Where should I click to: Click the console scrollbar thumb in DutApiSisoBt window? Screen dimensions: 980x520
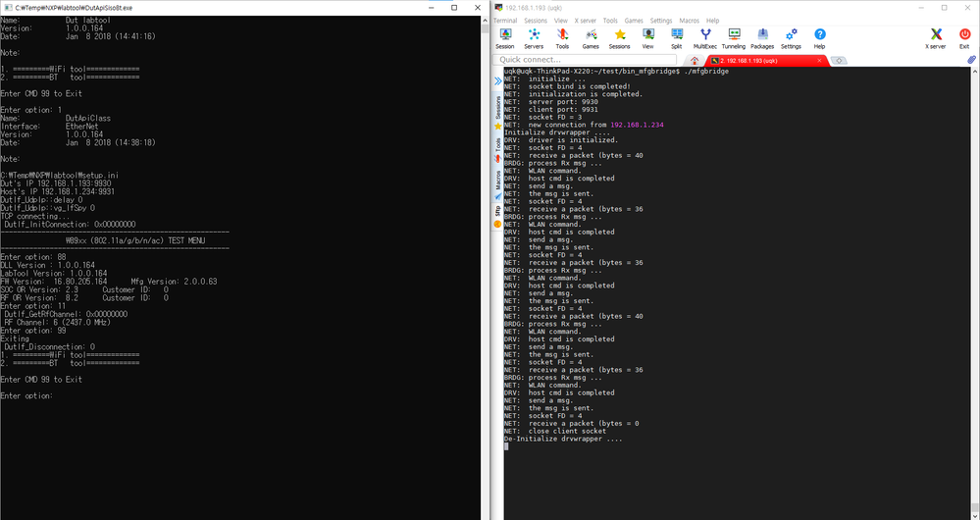[485, 28]
